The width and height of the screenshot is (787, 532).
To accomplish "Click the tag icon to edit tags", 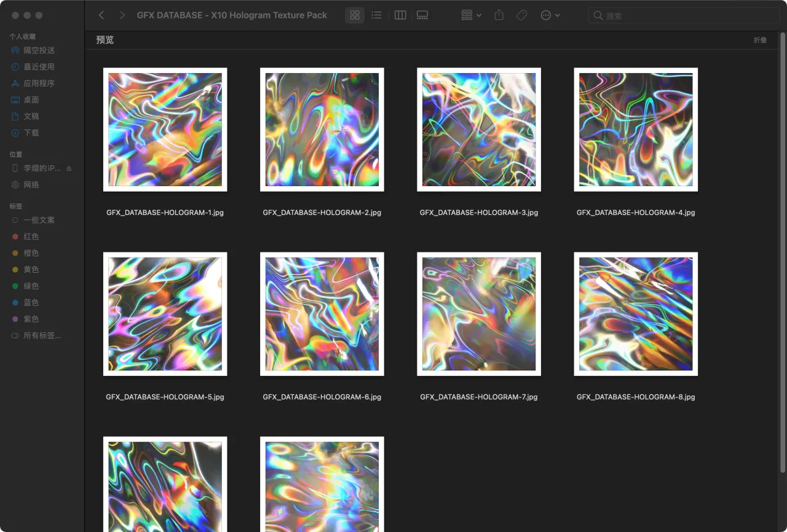I will tap(521, 15).
